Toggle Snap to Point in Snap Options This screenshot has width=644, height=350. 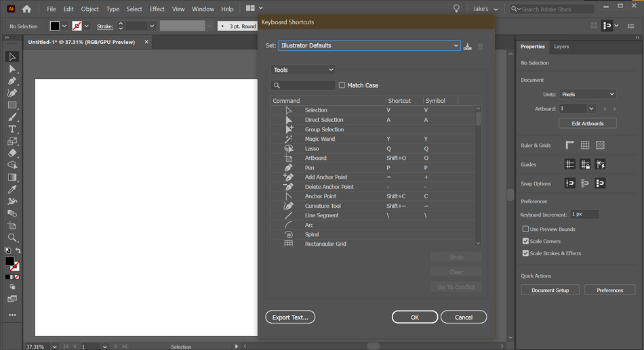coord(569,183)
